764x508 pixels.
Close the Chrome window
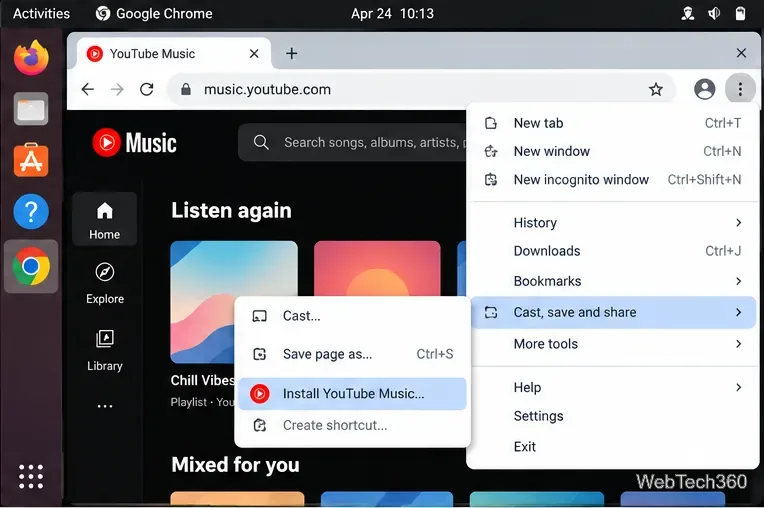click(741, 53)
